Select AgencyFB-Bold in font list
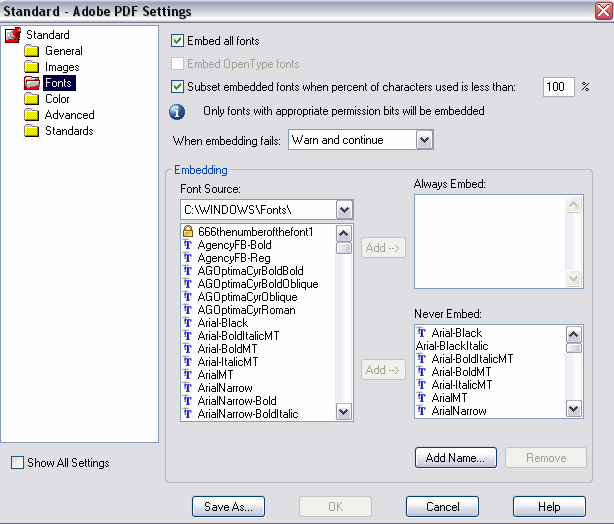The height and width of the screenshot is (524, 614). pos(234,245)
